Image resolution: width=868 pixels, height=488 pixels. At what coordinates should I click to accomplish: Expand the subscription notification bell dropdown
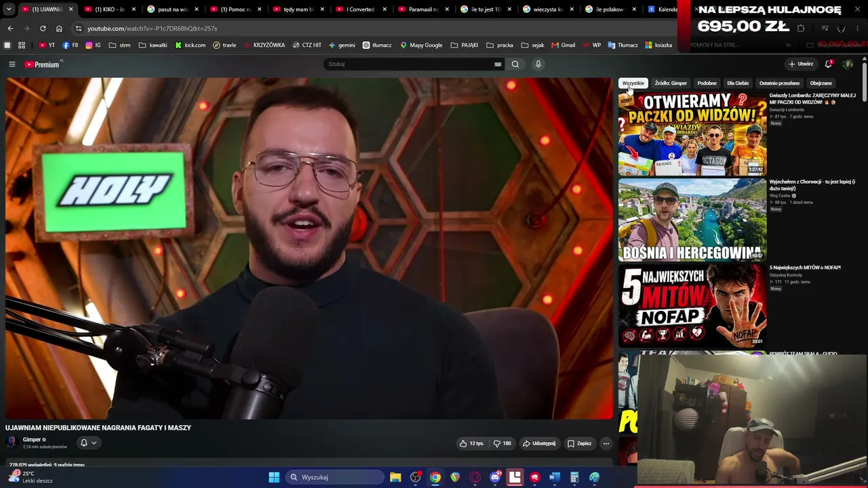(x=88, y=443)
